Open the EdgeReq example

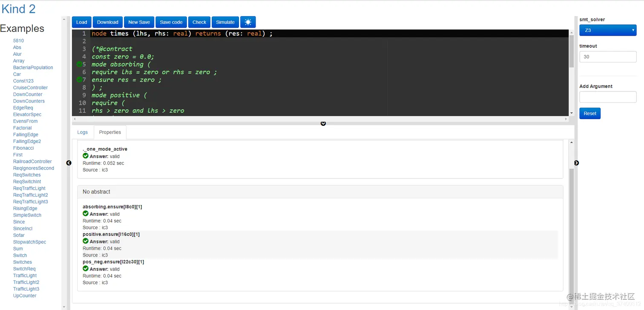[23, 108]
